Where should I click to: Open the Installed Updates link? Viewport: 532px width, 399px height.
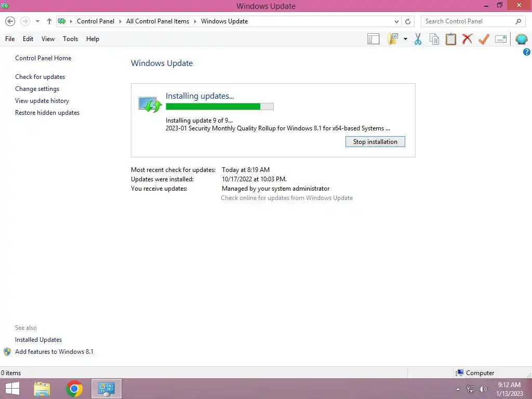(38, 340)
